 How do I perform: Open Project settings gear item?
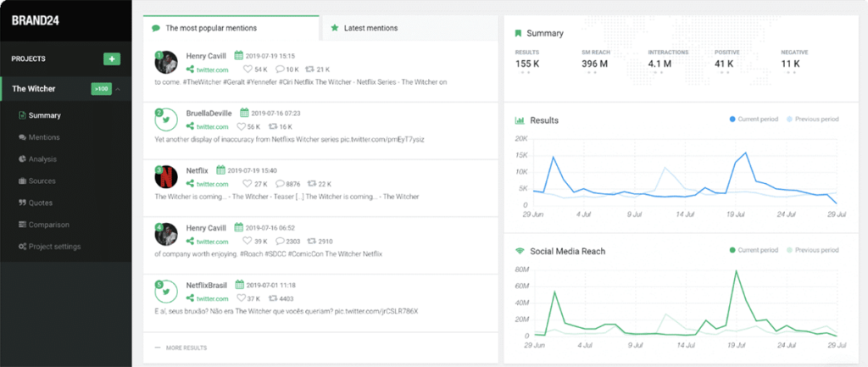click(54, 247)
